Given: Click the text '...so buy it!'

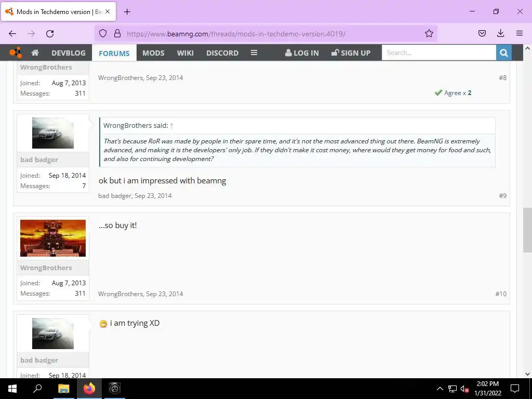Looking at the screenshot, I should (x=118, y=225).
